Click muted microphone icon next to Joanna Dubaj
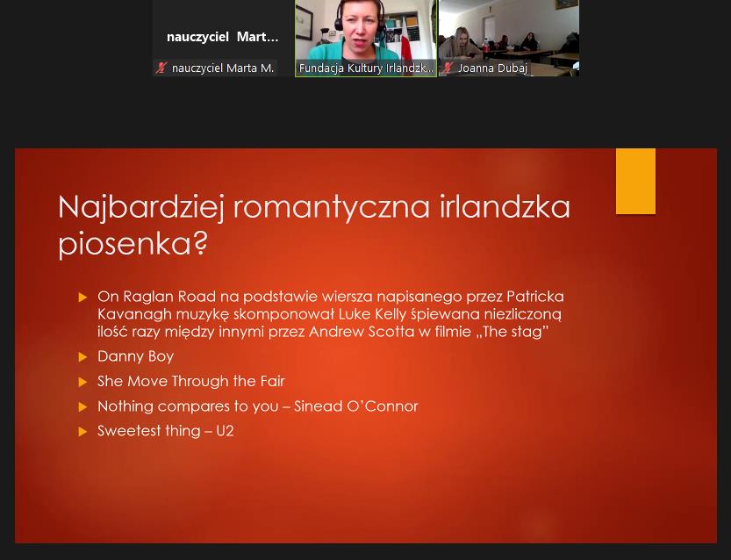731x560 pixels. click(x=448, y=68)
